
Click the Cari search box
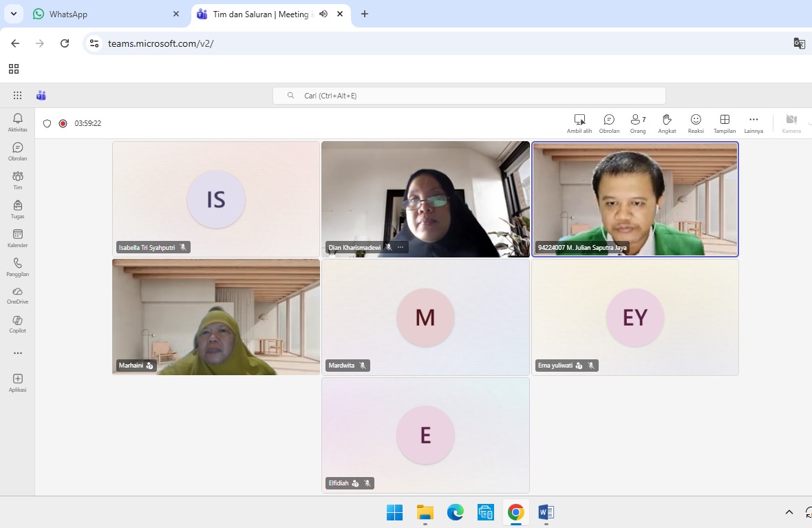click(469, 96)
